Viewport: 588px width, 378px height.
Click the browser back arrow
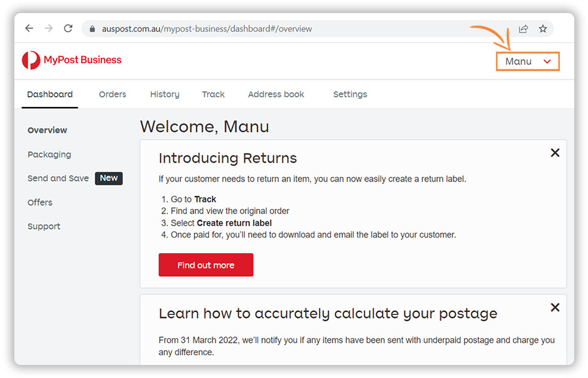[29, 29]
